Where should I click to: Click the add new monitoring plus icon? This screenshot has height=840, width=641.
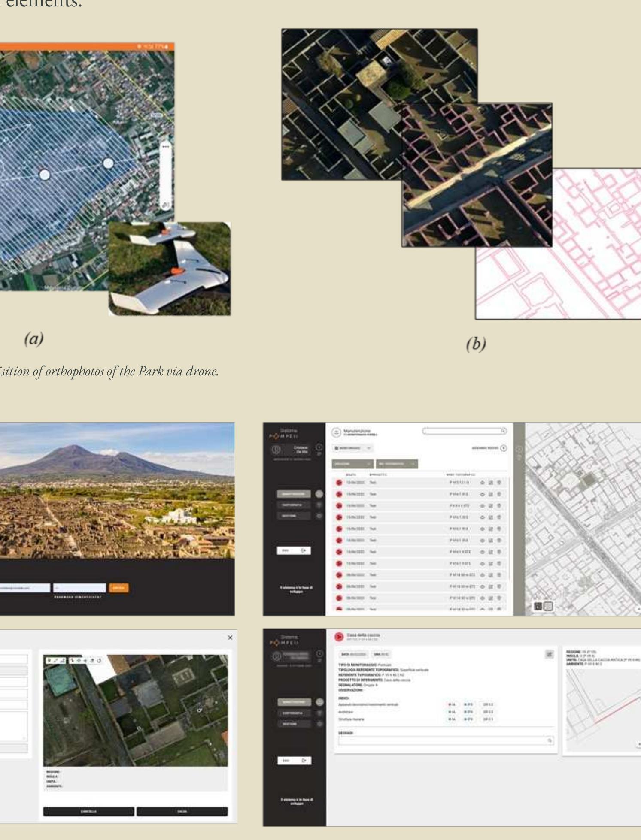(504, 448)
